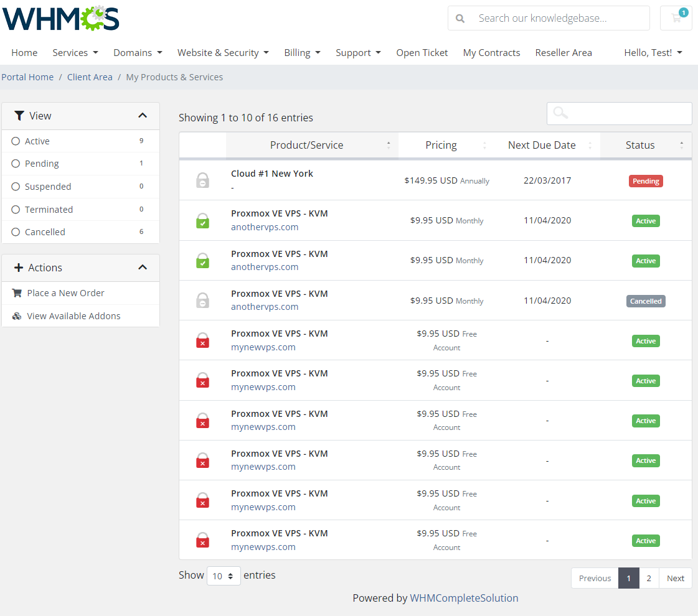Screen dimensions: 698x616
Task: Collapse the View panel chevron
Action: (x=143, y=116)
